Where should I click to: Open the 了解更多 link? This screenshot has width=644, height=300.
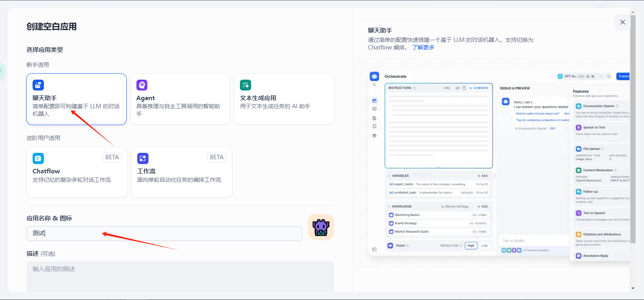click(423, 47)
